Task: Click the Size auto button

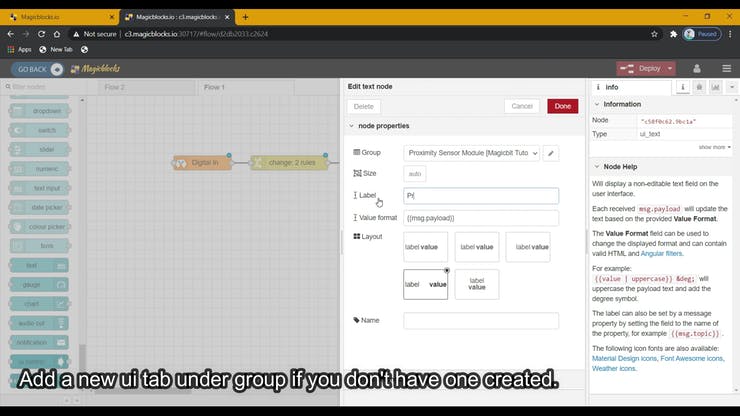Action: [x=414, y=174]
